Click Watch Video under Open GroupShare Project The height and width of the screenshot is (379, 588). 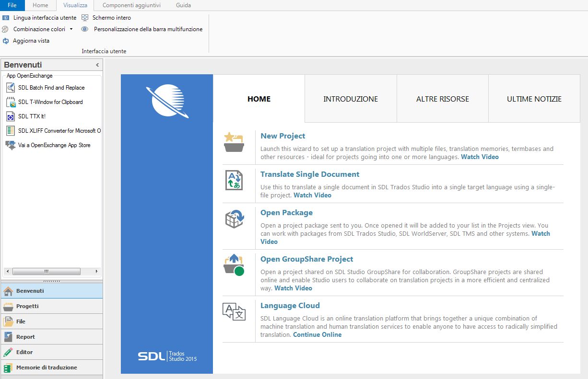coord(293,288)
